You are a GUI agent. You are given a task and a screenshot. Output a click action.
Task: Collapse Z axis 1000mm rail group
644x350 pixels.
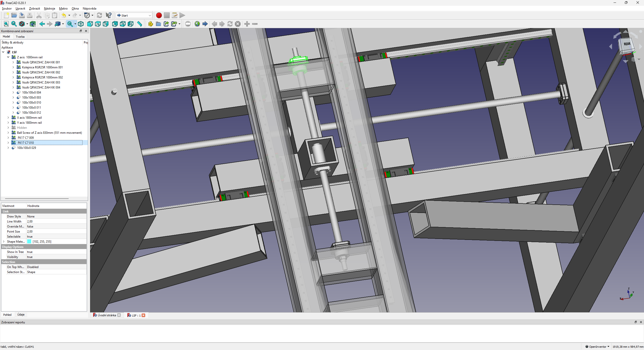(x=8, y=57)
